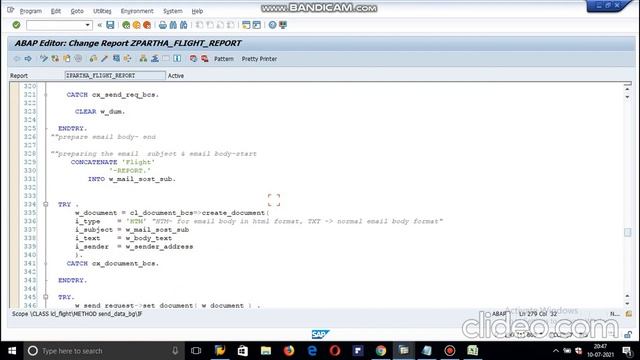The image size is (640, 360).
Task: Click the 'i_subject = w_mail_sost_sub' line
Action: 132,229
